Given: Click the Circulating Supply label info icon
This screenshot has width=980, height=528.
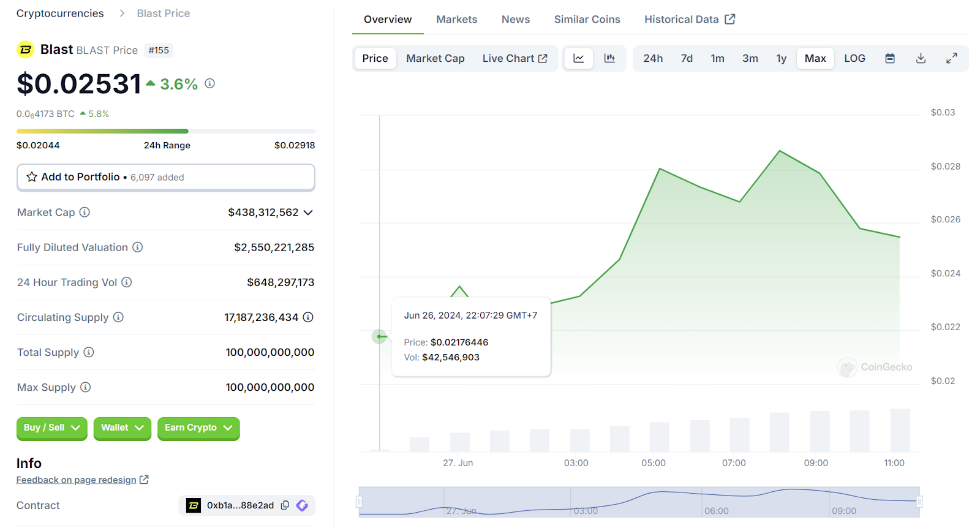Looking at the screenshot, I should (x=118, y=317).
